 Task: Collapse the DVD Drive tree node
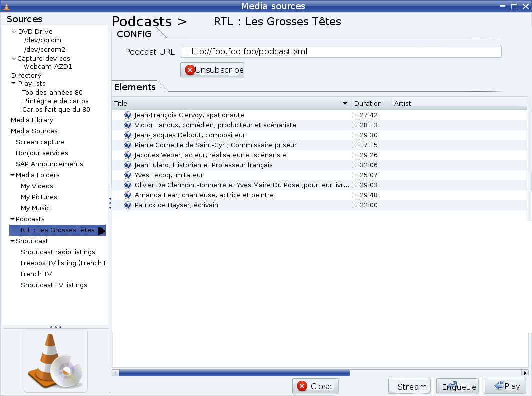14,32
